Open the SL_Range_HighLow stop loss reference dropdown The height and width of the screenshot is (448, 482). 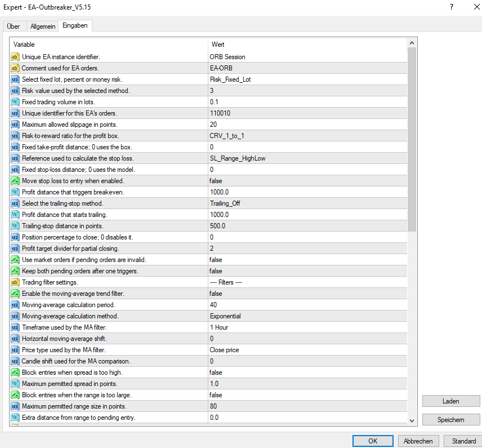pyautogui.click(x=307, y=158)
